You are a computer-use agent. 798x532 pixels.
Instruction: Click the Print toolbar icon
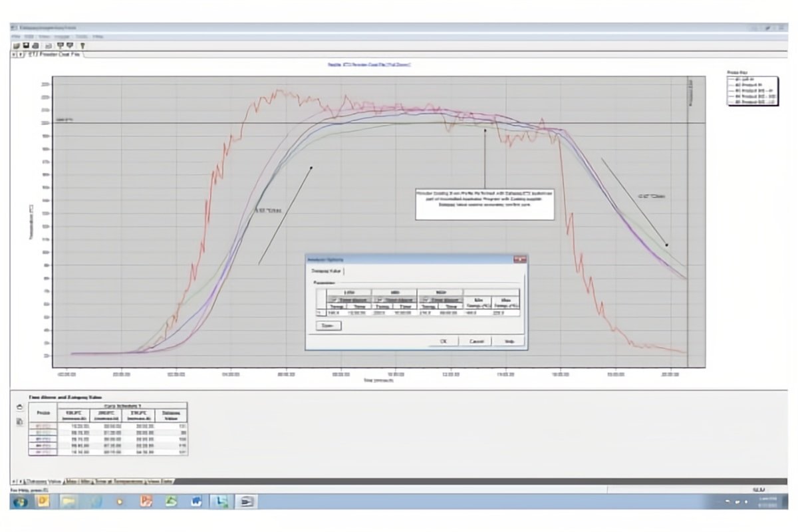35,45
